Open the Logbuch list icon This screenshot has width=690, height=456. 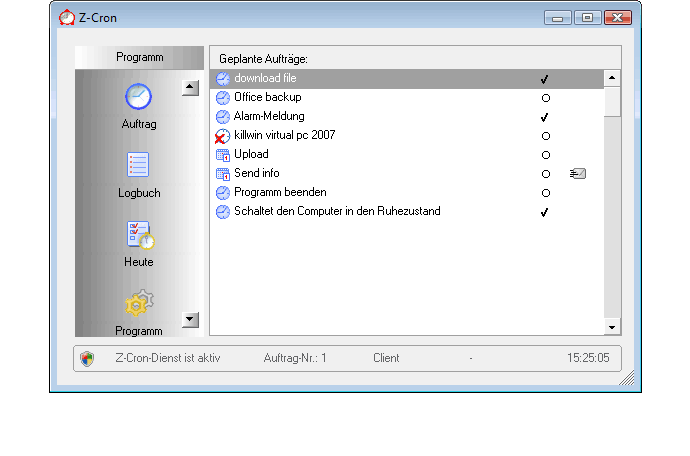(138, 165)
